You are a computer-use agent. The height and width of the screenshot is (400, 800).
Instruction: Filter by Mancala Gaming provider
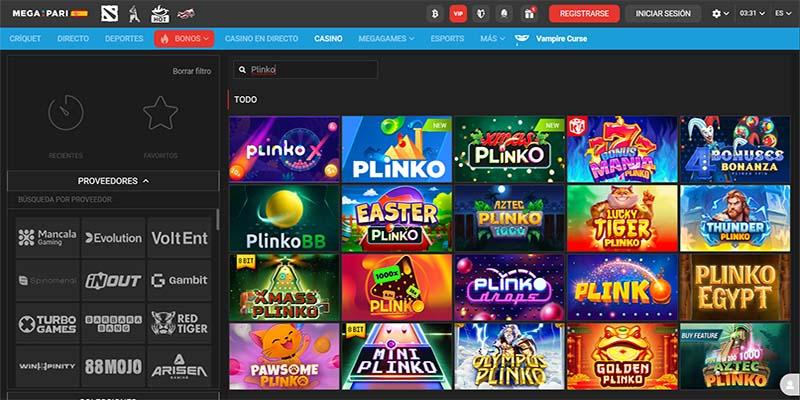coord(47,238)
